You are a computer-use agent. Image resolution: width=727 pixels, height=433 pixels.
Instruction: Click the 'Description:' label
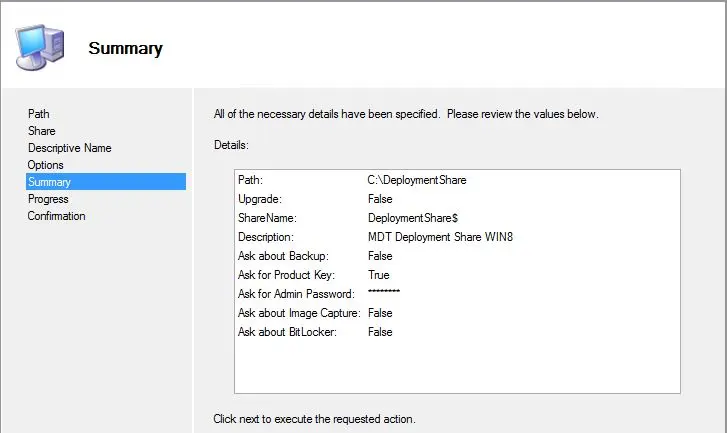266,237
